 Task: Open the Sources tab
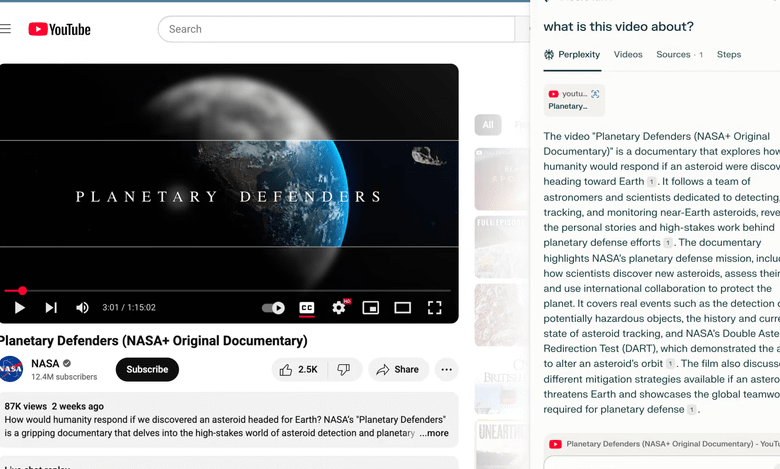point(679,55)
